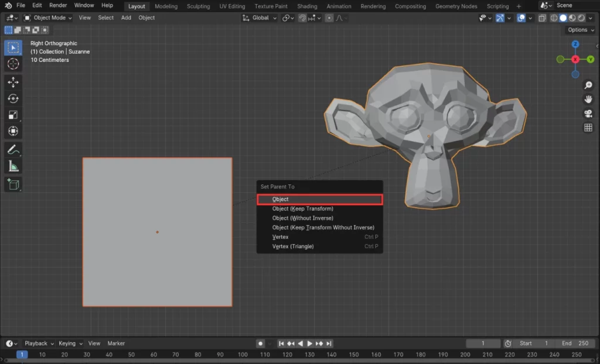This screenshot has height=364, width=600.
Task: Toggle viewport gizmos display
Action: click(x=500, y=18)
